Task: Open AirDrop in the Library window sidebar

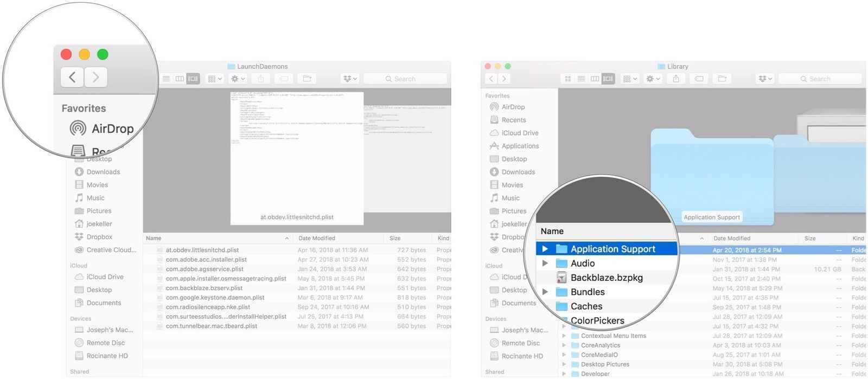Action: 513,107
